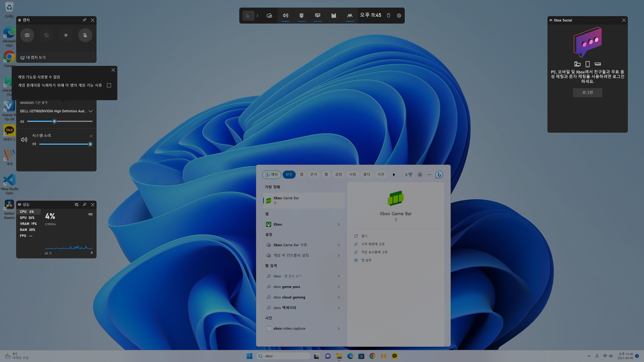This screenshot has height=362, width=644.
Task: Click the taskbar search box with xbox
Action: 284,356
